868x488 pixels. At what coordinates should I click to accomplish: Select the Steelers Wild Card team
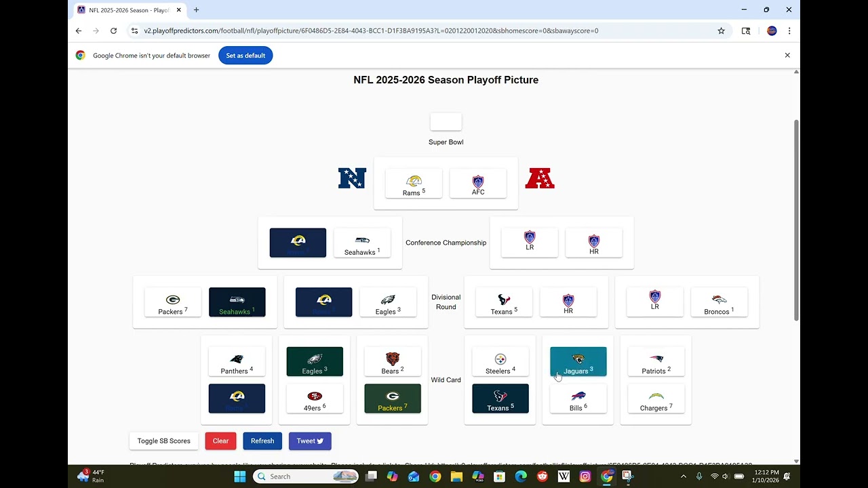pos(500,362)
